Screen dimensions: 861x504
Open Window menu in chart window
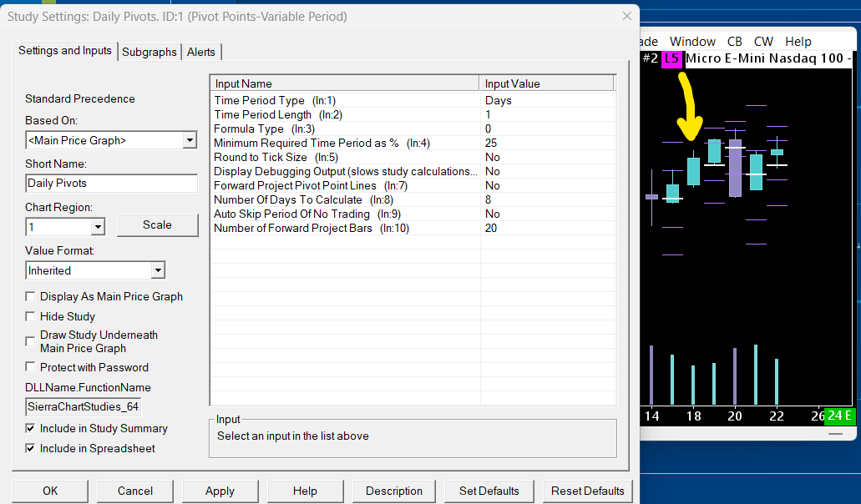click(x=692, y=42)
